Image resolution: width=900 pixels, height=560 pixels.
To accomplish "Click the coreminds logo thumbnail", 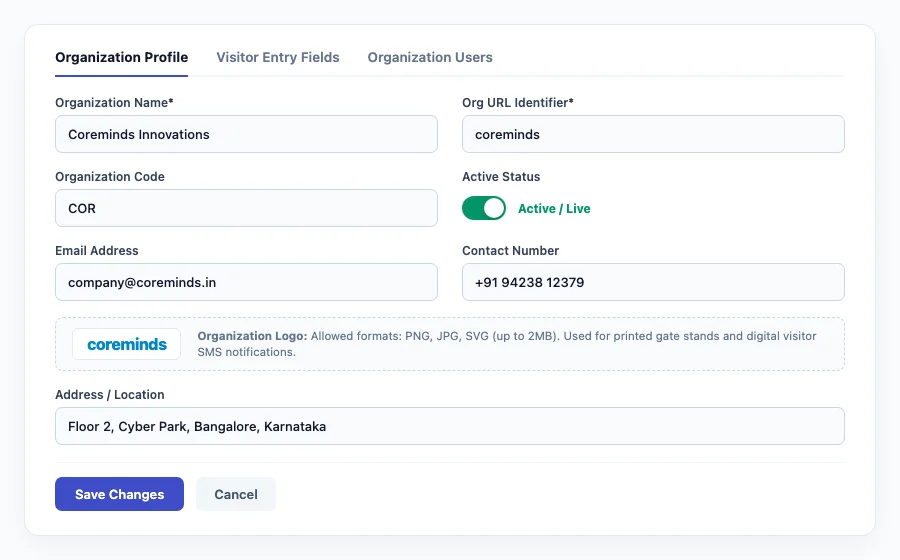I will (x=126, y=344).
